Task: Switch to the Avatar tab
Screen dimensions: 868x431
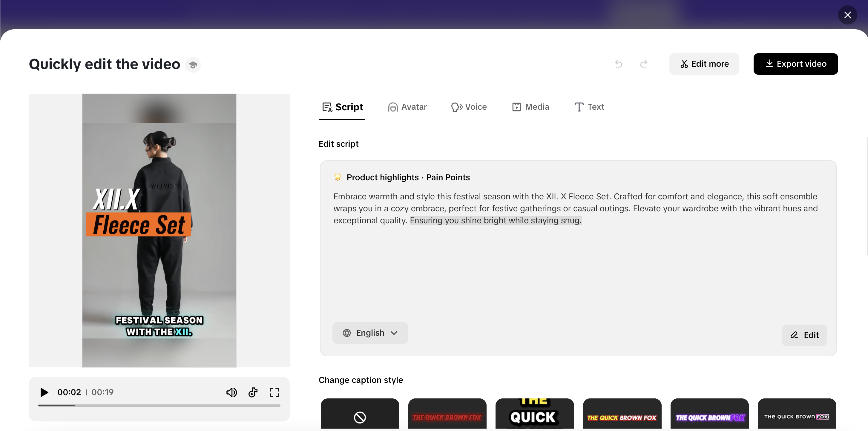Action: pos(407,107)
